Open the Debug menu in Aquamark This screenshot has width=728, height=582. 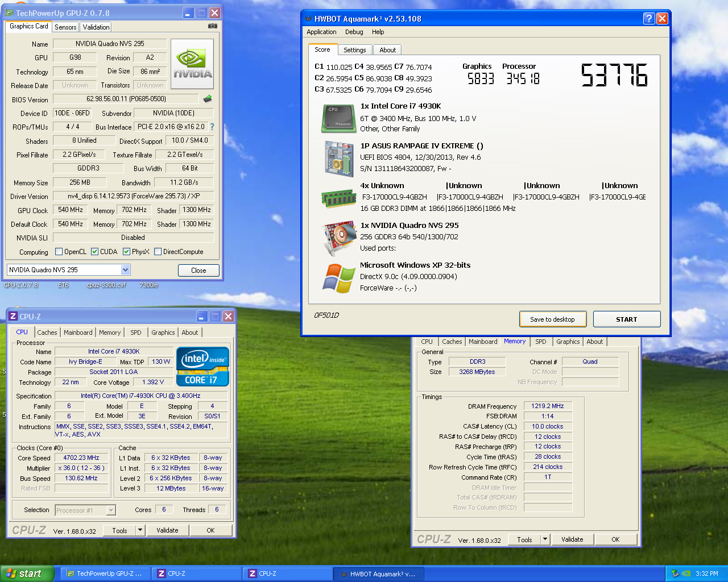coord(354,32)
